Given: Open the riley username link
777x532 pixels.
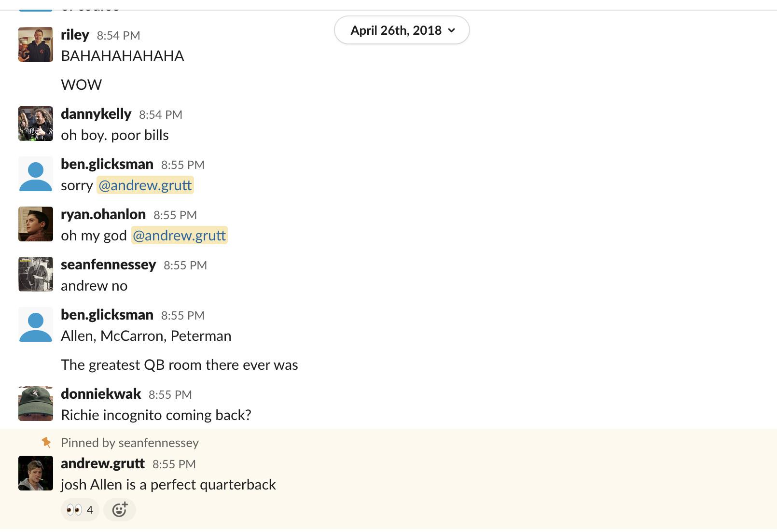Looking at the screenshot, I should (x=75, y=35).
